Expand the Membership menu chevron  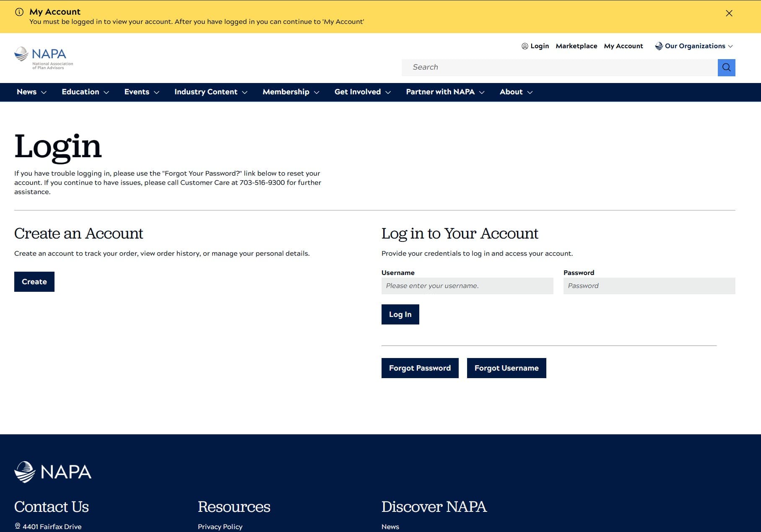317,92
